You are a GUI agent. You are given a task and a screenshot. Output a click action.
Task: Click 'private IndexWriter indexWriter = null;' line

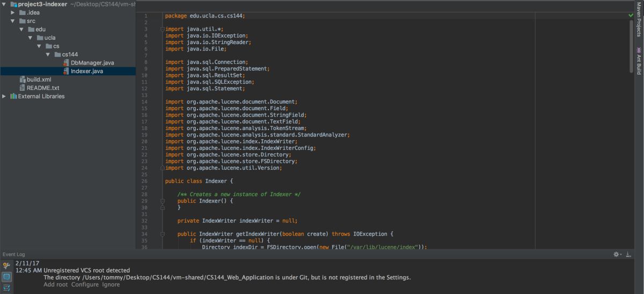tap(237, 220)
